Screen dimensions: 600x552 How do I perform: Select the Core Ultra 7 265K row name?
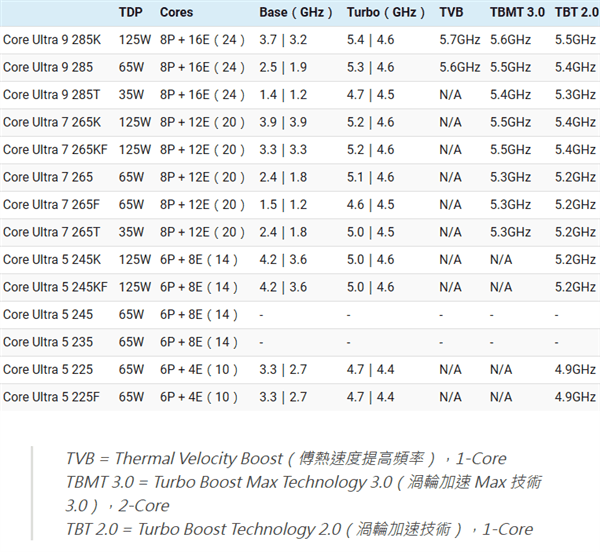point(52,122)
